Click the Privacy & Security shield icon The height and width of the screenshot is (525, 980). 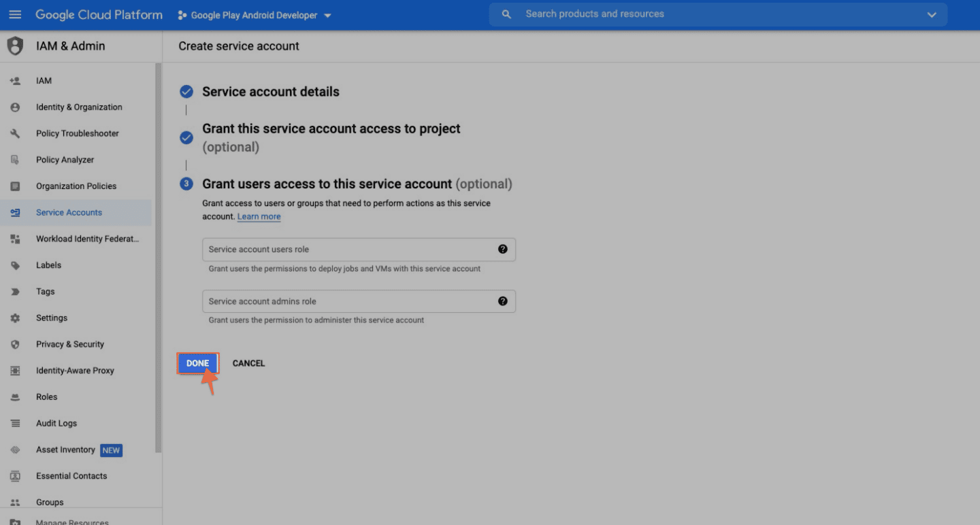pos(15,345)
